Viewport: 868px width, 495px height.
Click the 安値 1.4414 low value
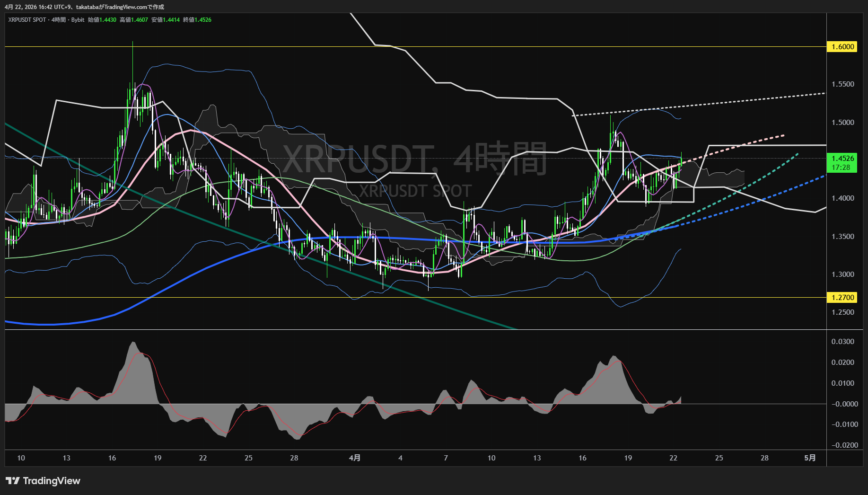pos(166,20)
